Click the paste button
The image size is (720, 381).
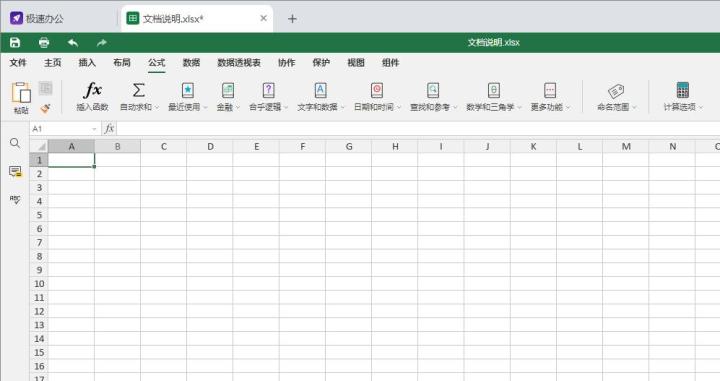21,98
